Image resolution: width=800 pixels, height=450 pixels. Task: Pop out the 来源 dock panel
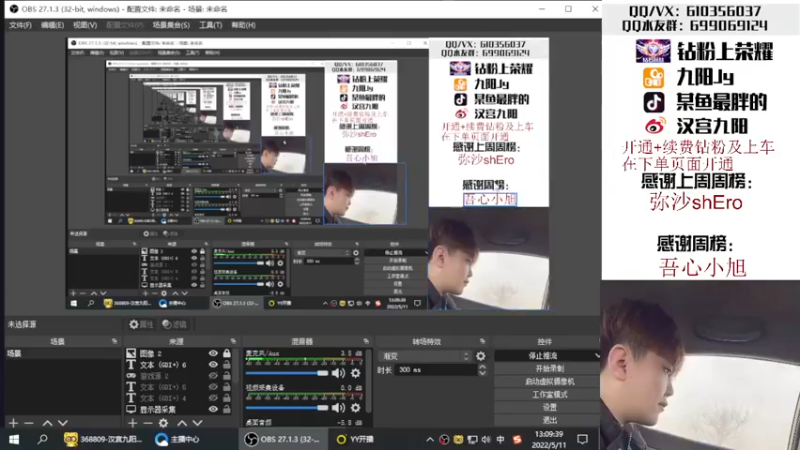233,341
